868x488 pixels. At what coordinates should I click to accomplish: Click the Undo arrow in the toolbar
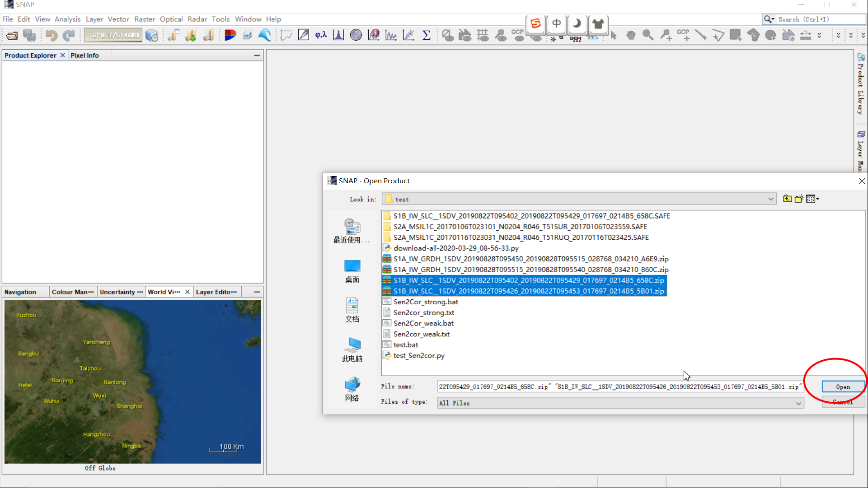(51, 35)
